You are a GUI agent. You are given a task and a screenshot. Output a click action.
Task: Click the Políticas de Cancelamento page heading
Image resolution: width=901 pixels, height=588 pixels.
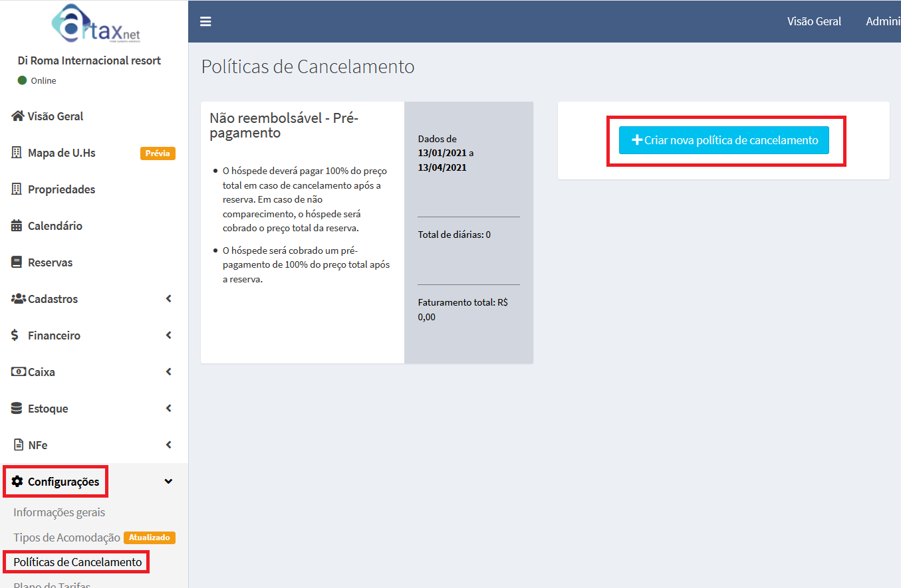308,66
